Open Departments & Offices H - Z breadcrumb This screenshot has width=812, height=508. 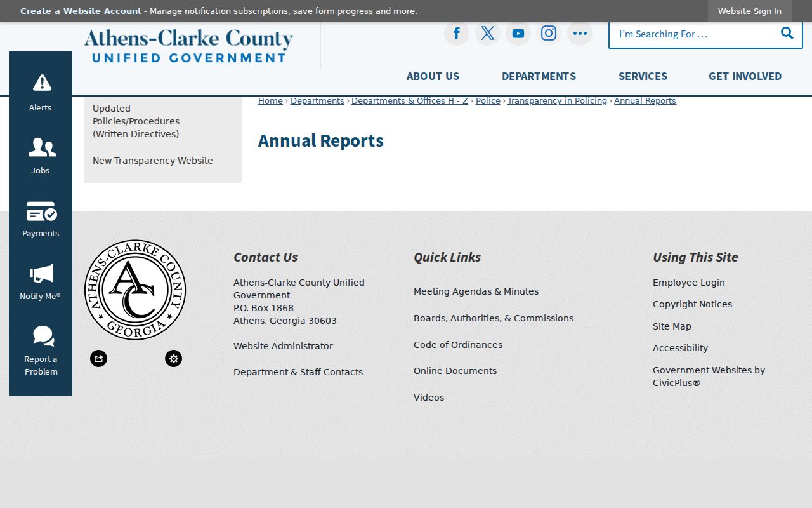click(410, 101)
